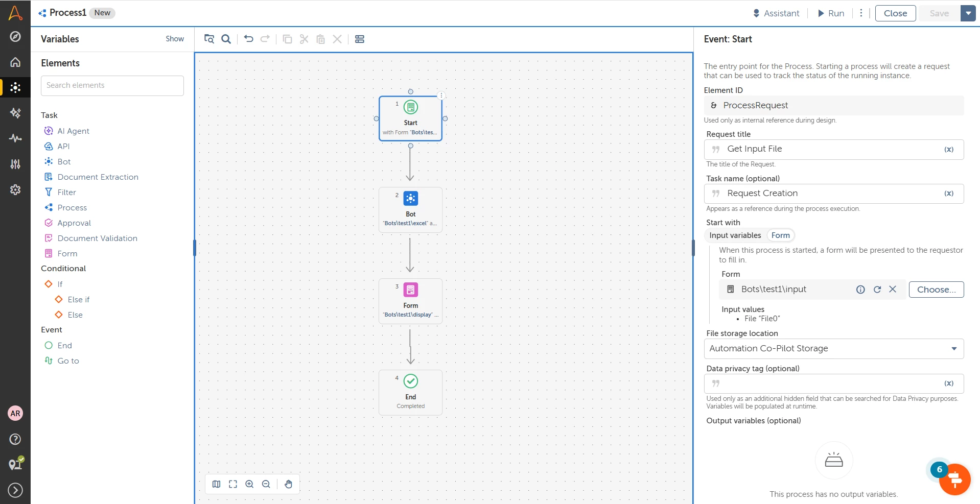
Task: Open the Start node three-dot menu
Action: pyautogui.click(x=441, y=95)
